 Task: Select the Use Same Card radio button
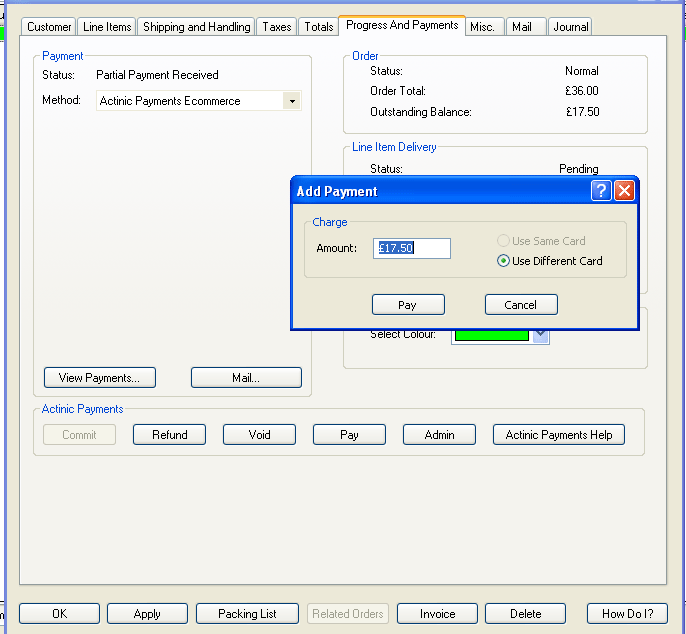pyautogui.click(x=504, y=241)
